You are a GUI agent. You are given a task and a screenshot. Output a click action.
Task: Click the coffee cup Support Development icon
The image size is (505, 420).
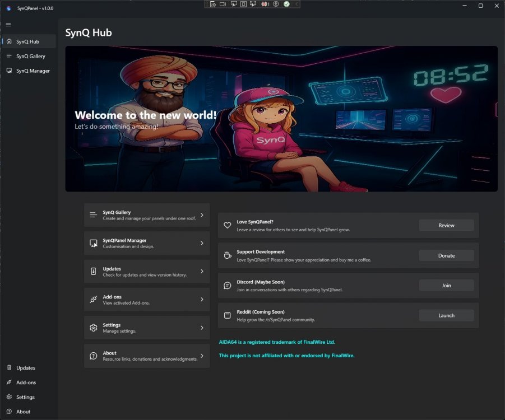click(227, 255)
